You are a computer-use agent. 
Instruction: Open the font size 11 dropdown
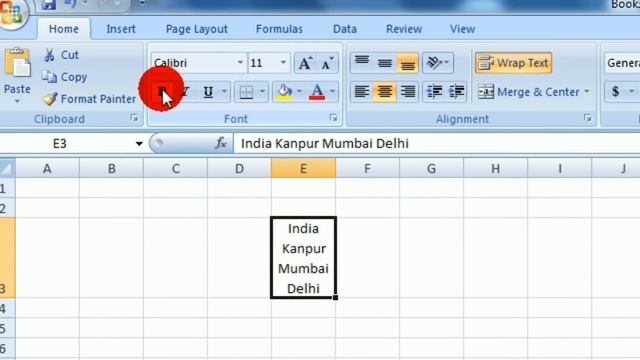pyautogui.click(x=283, y=62)
